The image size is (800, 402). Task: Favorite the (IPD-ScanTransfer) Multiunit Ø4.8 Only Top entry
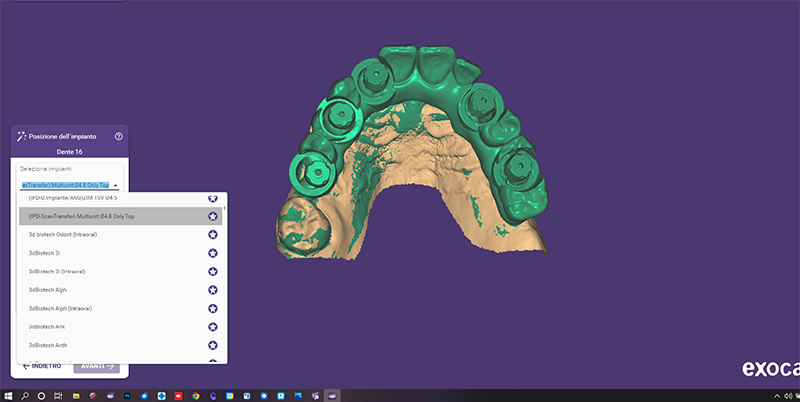pos(213,216)
